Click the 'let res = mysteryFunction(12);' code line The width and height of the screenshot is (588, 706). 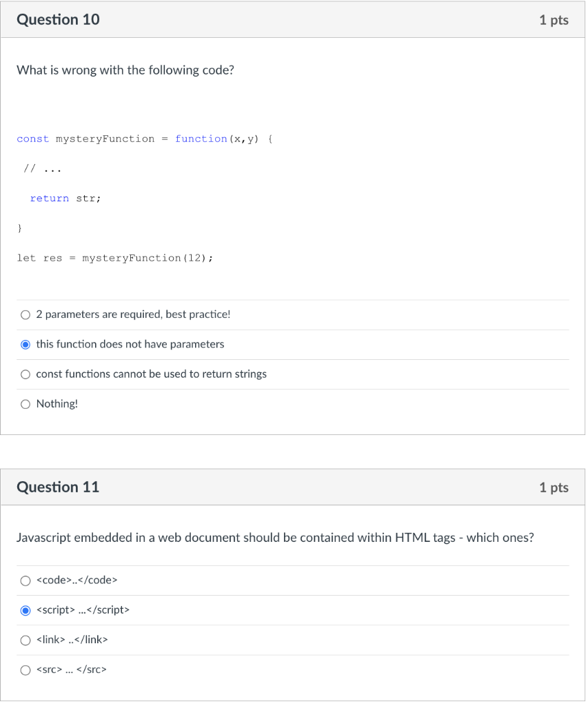click(115, 258)
